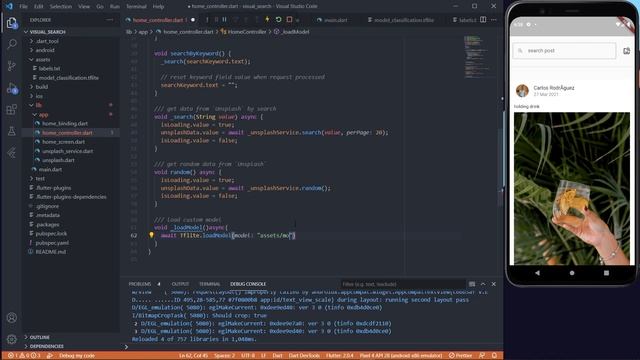Open editor more actions ellipsis

494,20
